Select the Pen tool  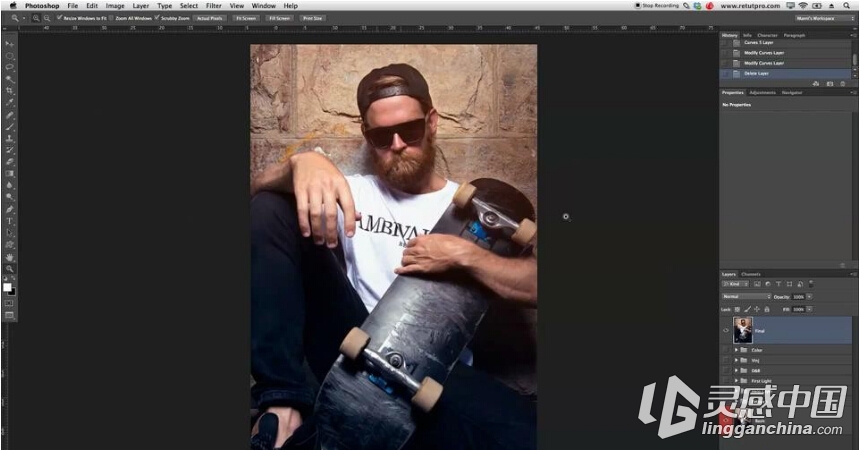[9, 209]
